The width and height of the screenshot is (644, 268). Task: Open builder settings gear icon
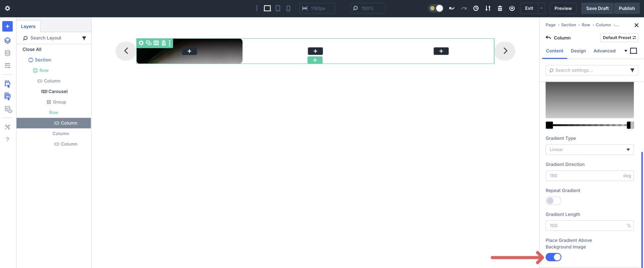pos(8,8)
